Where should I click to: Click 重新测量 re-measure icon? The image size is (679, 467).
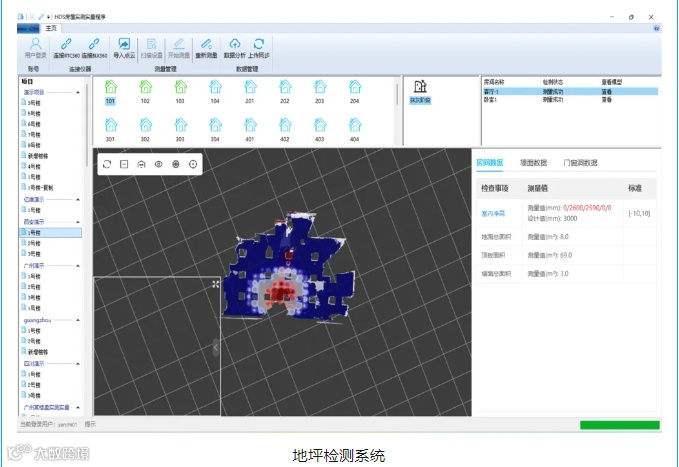point(206,43)
